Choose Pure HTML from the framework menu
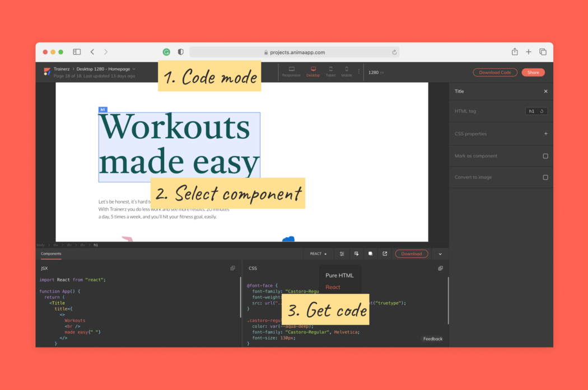Viewport: 588px width, 390px height. click(x=339, y=275)
